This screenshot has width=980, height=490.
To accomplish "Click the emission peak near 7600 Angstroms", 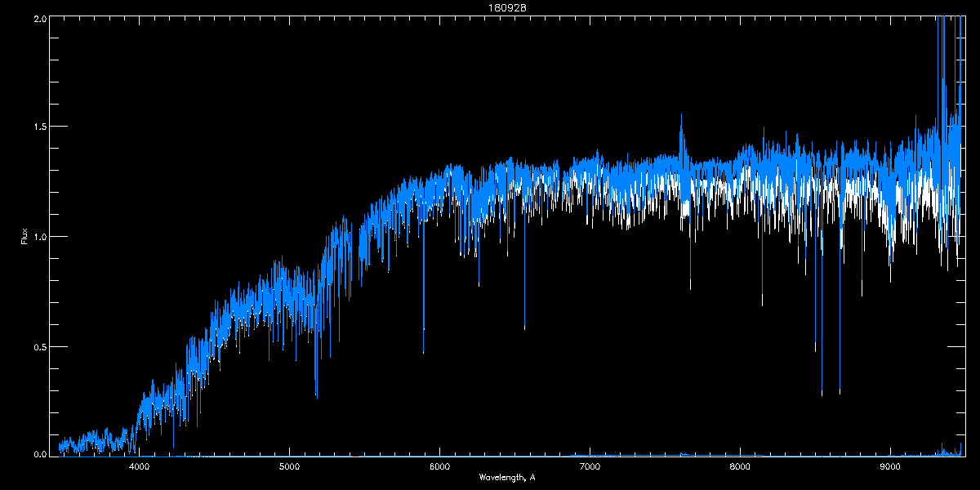I will (x=681, y=116).
